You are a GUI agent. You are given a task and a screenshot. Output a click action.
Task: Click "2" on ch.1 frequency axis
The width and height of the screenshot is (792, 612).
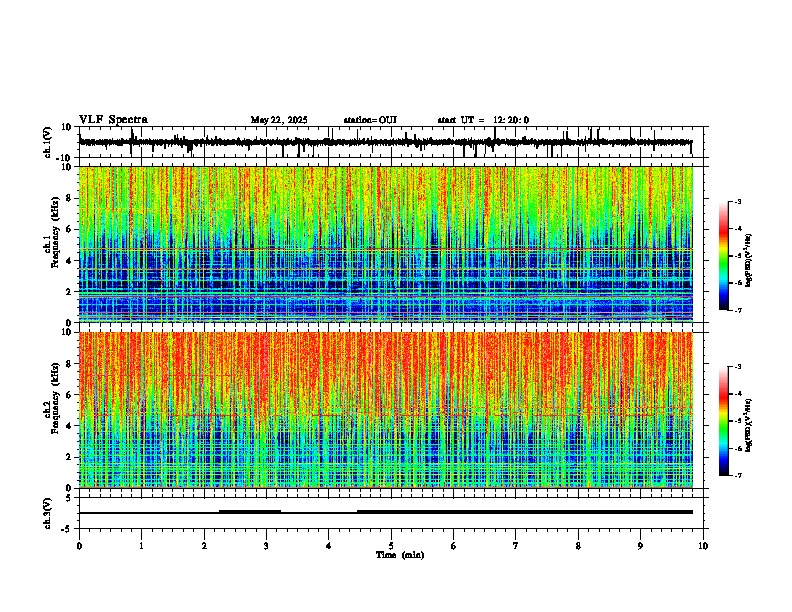click(x=70, y=291)
